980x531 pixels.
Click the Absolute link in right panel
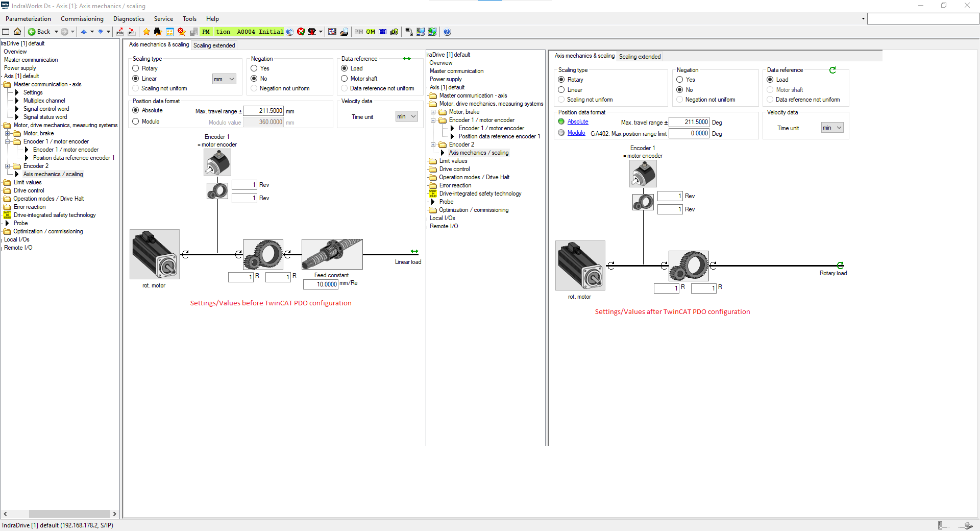(578, 122)
